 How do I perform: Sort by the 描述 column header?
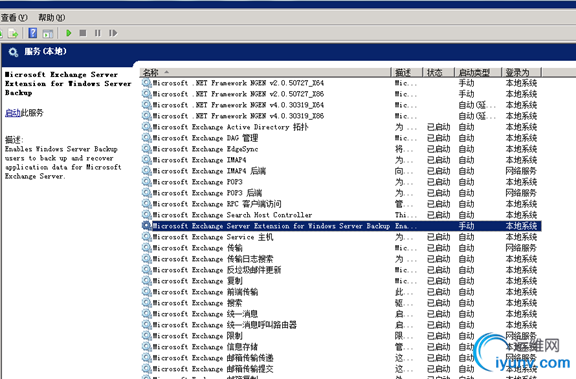point(407,72)
